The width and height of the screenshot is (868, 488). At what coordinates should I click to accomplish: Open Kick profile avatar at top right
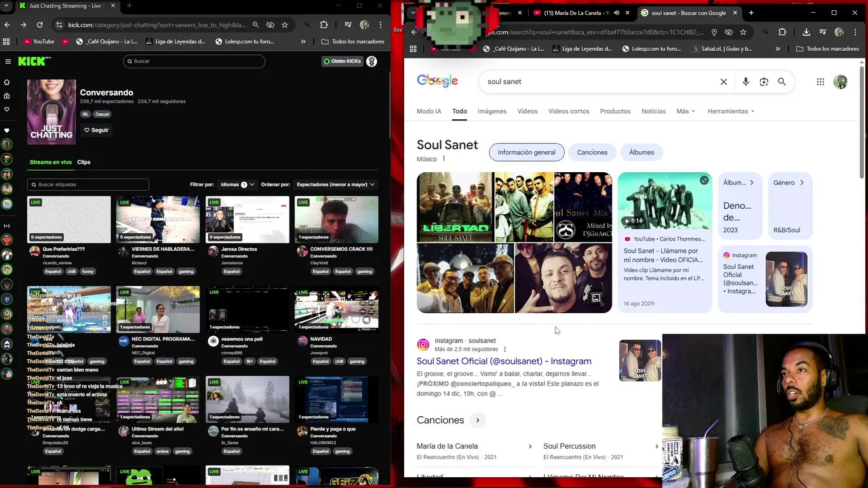(372, 61)
